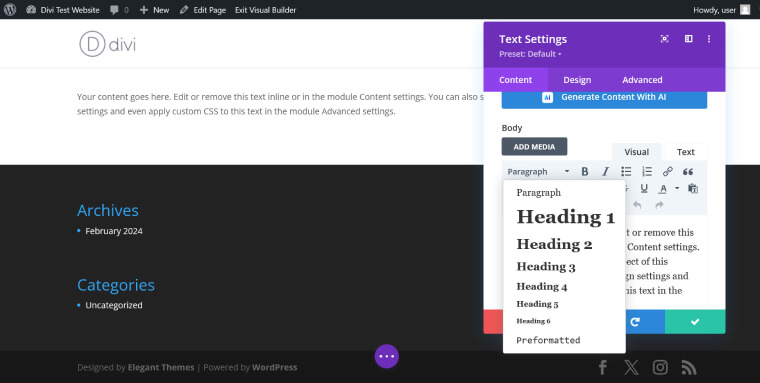The height and width of the screenshot is (383, 760).
Task: Click inside the body editor text area
Action: coord(665,262)
